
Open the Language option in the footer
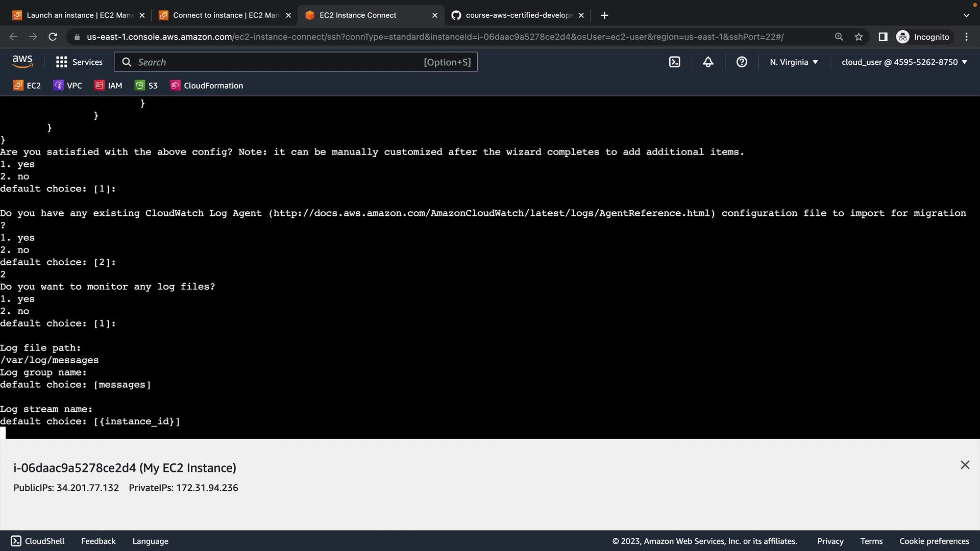(150, 541)
